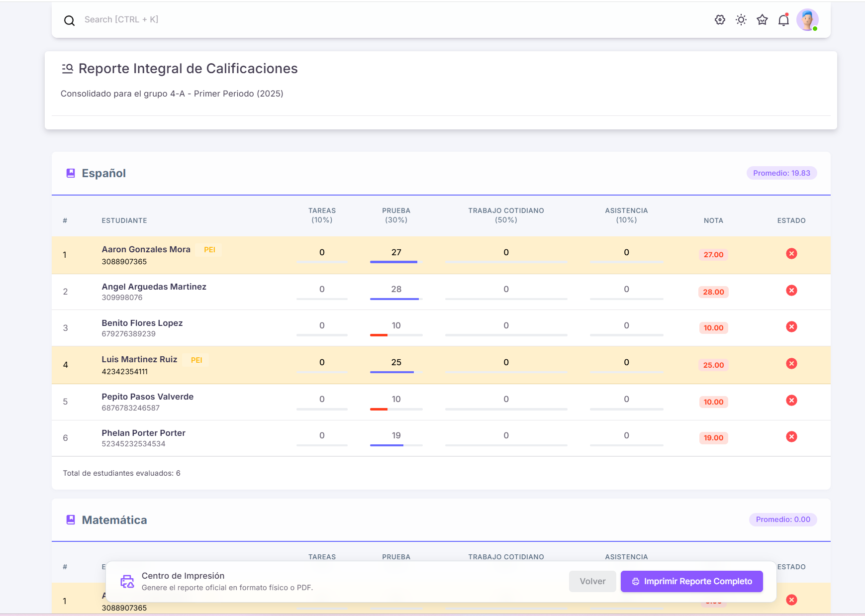
Task: Click the Matemática book icon
Action: [71, 520]
